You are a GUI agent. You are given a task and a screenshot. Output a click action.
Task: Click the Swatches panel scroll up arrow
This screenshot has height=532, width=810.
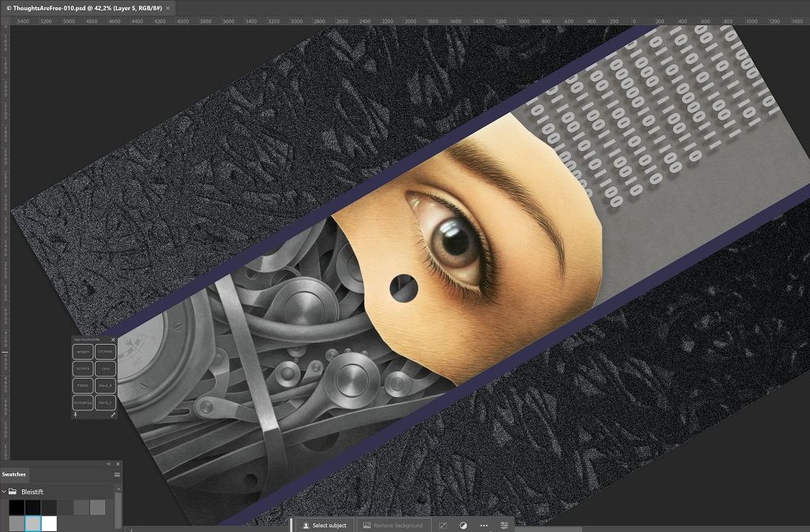coord(119,489)
